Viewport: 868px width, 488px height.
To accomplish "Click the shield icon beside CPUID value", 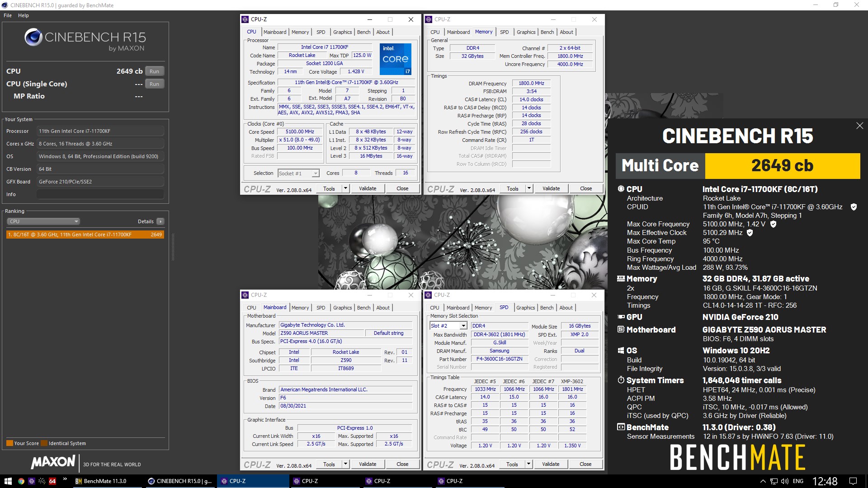I will (854, 207).
